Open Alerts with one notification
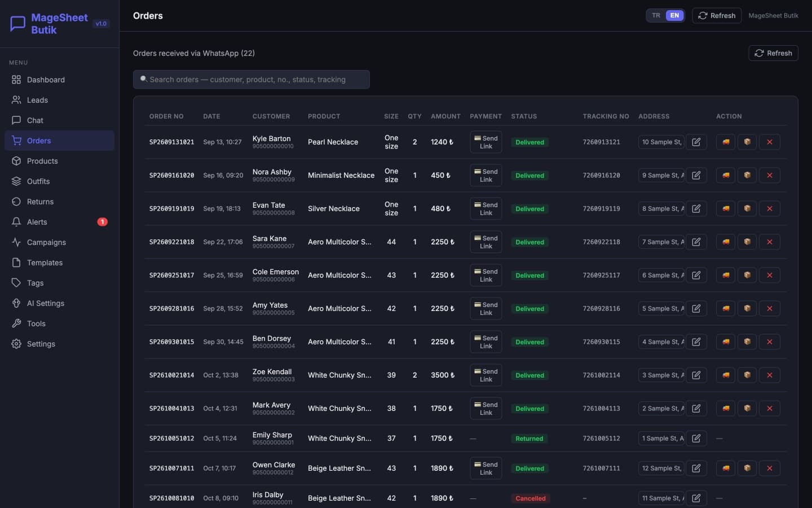The height and width of the screenshot is (508, 812). [59, 222]
